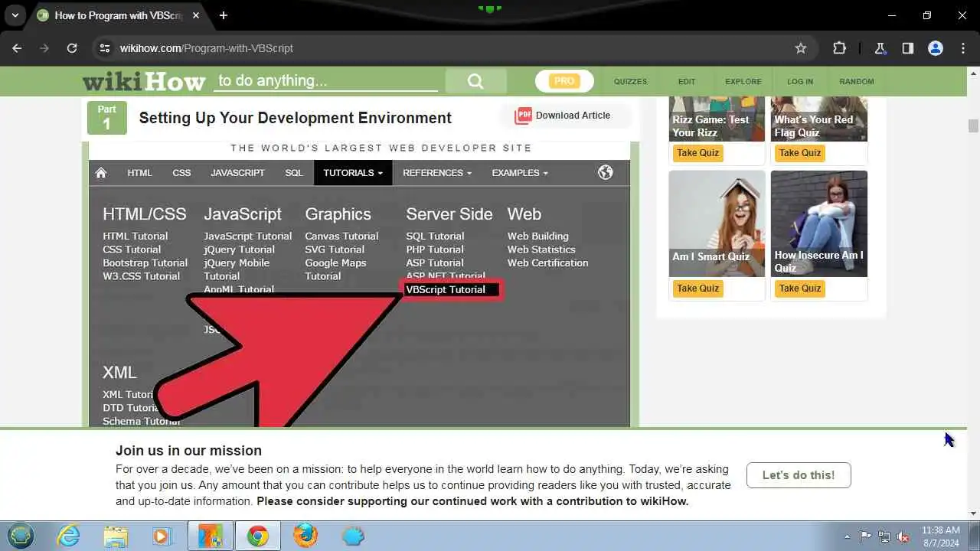
Task: View site information icon in address bar
Action: [x=105, y=48]
